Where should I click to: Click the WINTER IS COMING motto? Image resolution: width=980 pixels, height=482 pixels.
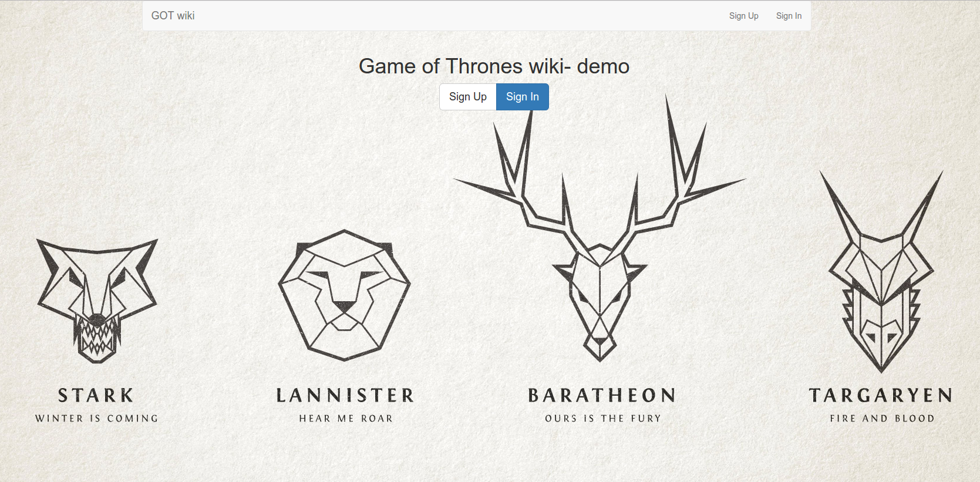pyautogui.click(x=97, y=419)
